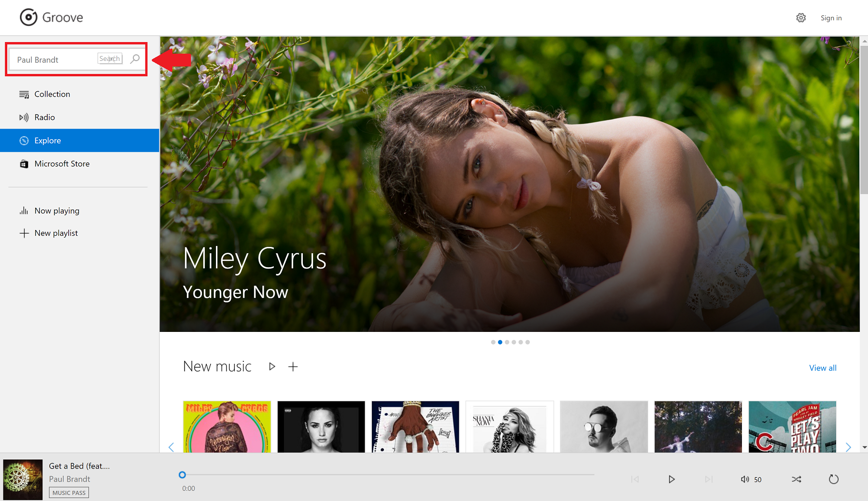Click the Now playing bars icon
The image size is (868, 501).
click(24, 211)
